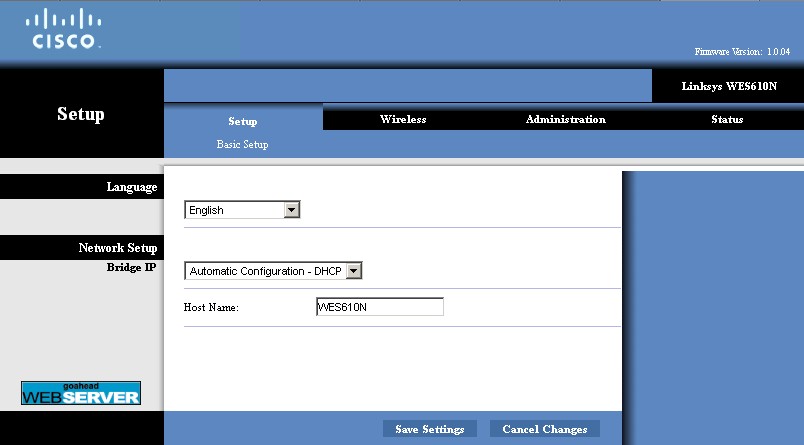Click the Save Settings button
The width and height of the screenshot is (804, 445).
pyautogui.click(x=430, y=429)
